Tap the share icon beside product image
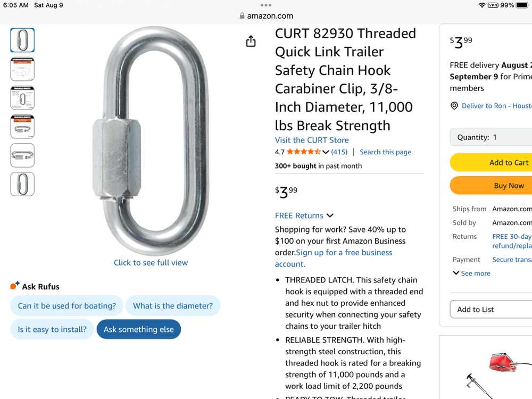 click(251, 41)
